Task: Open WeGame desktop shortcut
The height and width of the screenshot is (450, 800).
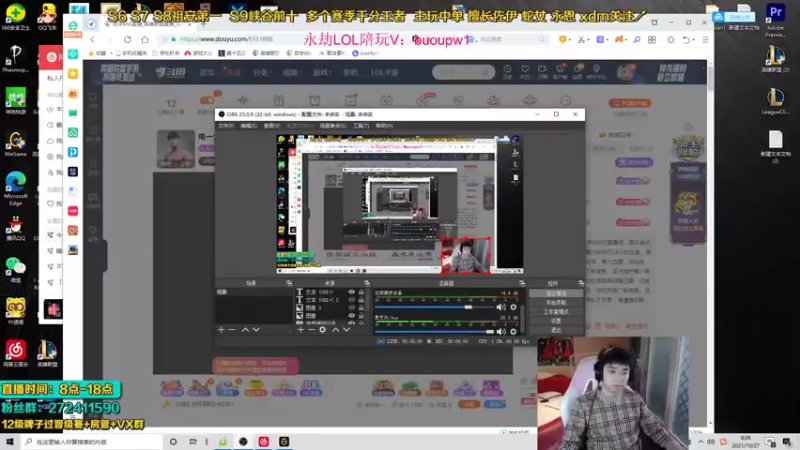Action: coord(15,143)
